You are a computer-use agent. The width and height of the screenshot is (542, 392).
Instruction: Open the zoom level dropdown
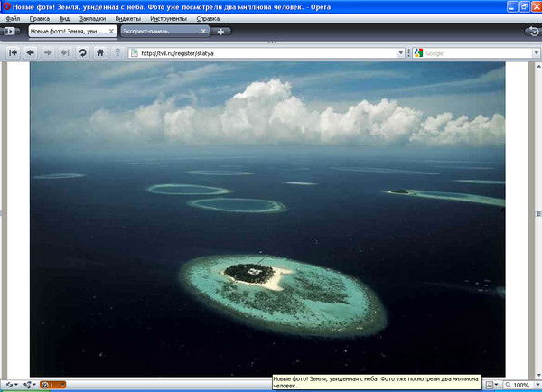[535, 385]
